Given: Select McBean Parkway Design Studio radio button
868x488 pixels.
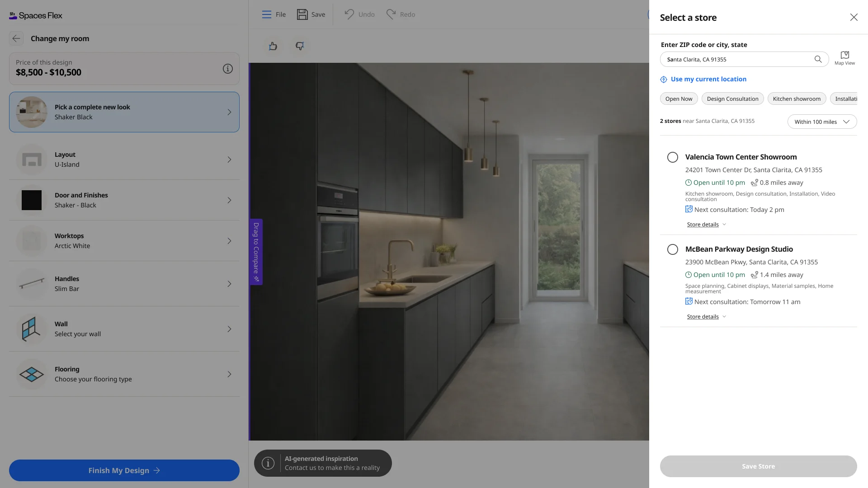Looking at the screenshot, I should point(673,249).
